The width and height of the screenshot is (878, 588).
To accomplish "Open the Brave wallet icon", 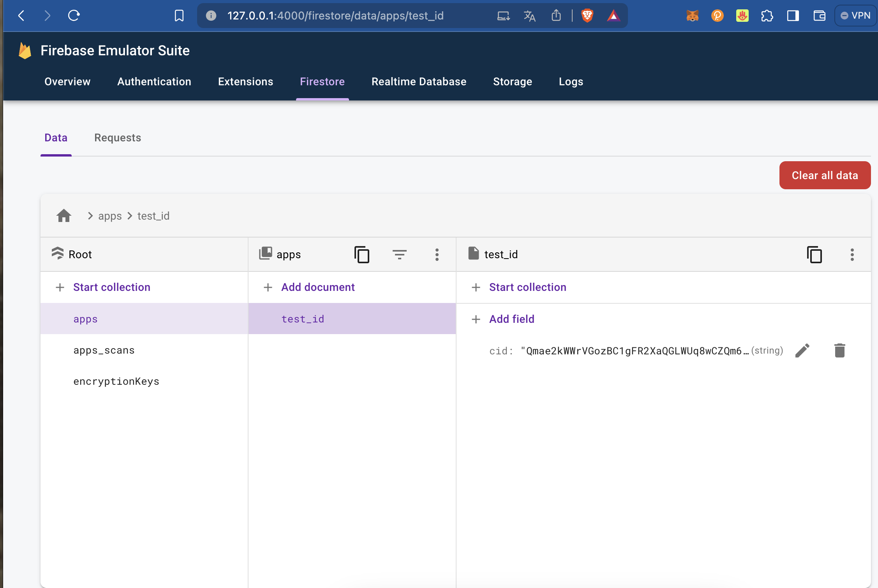I will (x=820, y=16).
